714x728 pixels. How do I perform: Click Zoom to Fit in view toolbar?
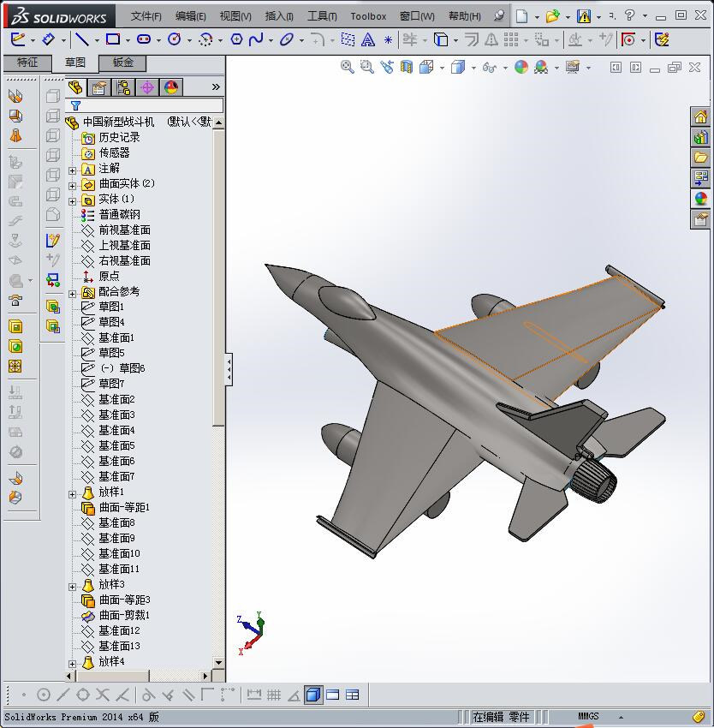click(x=348, y=68)
